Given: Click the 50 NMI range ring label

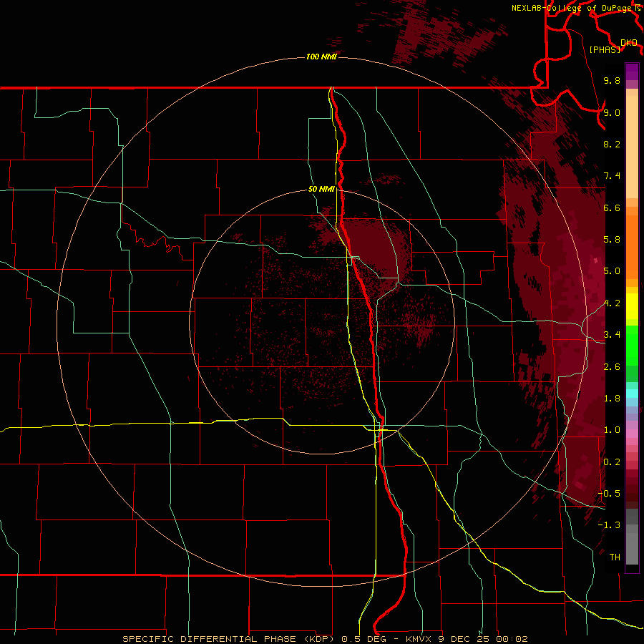Looking at the screenshot, I should (x=321, y=189).
